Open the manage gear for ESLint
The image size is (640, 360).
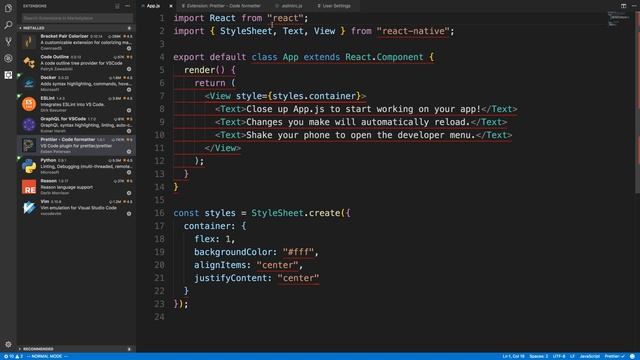tap(129, 110)
